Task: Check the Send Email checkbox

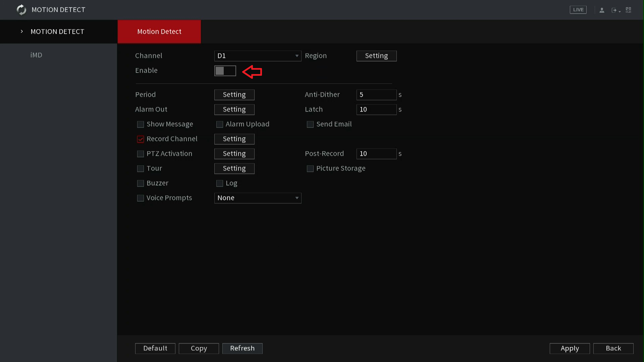Action: click(x=310, y=124)
